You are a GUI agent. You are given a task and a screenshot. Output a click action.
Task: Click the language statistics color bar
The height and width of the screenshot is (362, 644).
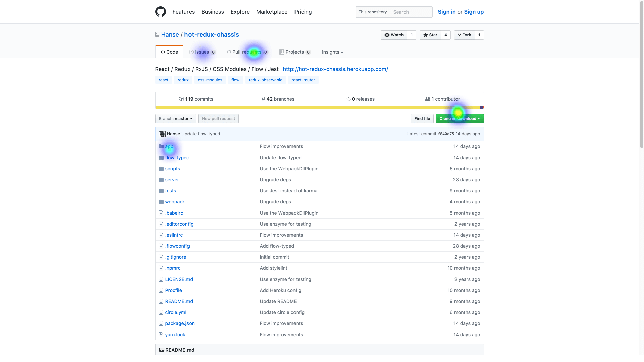[319, 107]
